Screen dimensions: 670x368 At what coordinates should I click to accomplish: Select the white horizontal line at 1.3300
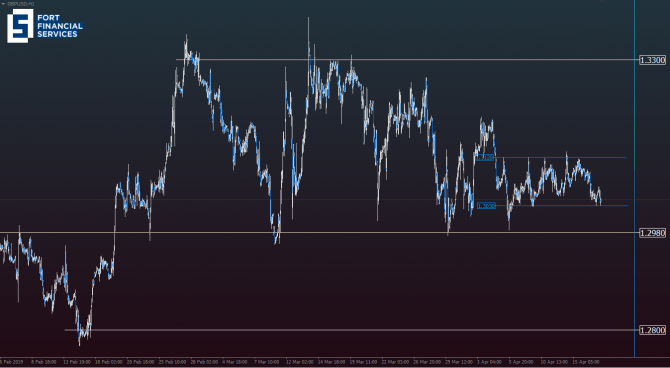point(407,59)
